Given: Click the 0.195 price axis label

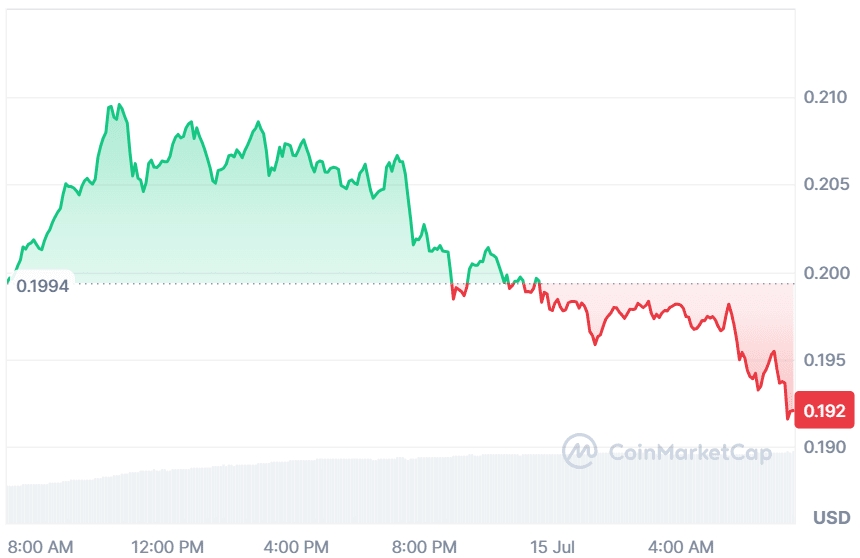Looking at the screenshot, I should tap(825, 360).
